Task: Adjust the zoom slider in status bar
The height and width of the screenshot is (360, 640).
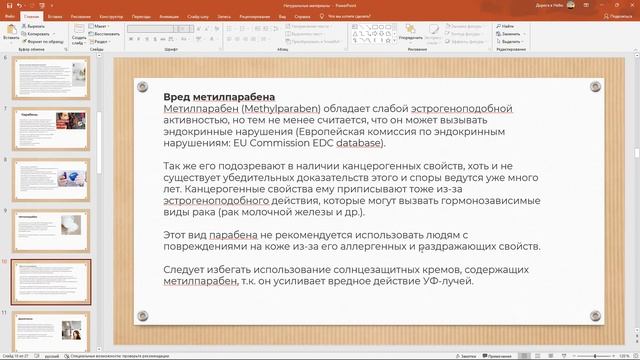Action: [595, 356]
